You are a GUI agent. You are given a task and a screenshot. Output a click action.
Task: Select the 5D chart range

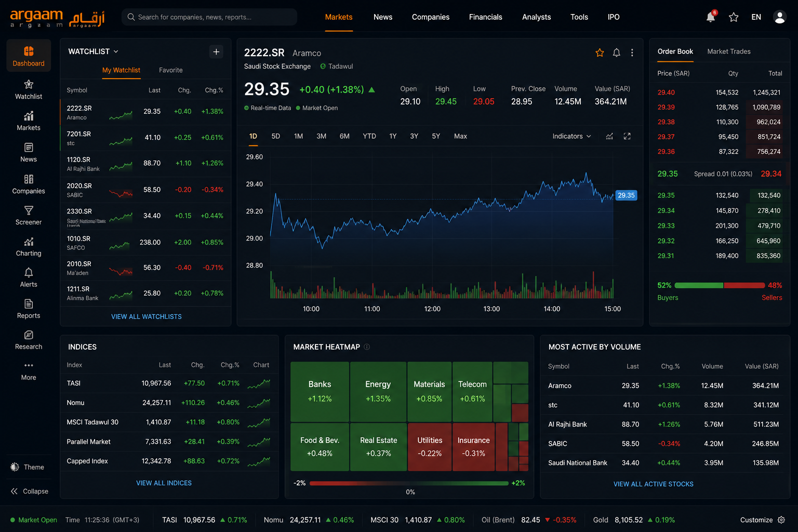[x=276, y=136]
